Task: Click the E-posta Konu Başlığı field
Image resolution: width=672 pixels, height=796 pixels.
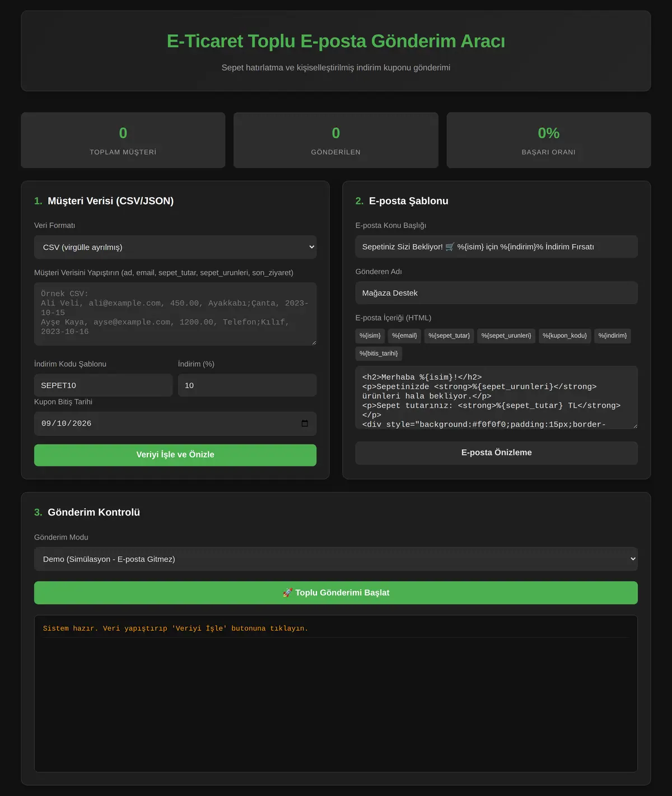Action: point(496,246)
